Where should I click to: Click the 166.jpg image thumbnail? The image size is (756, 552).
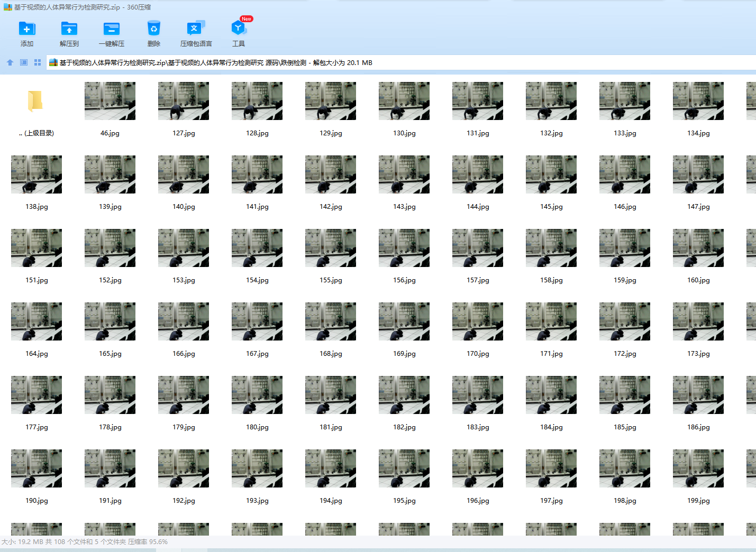click(x=184, y=321)
